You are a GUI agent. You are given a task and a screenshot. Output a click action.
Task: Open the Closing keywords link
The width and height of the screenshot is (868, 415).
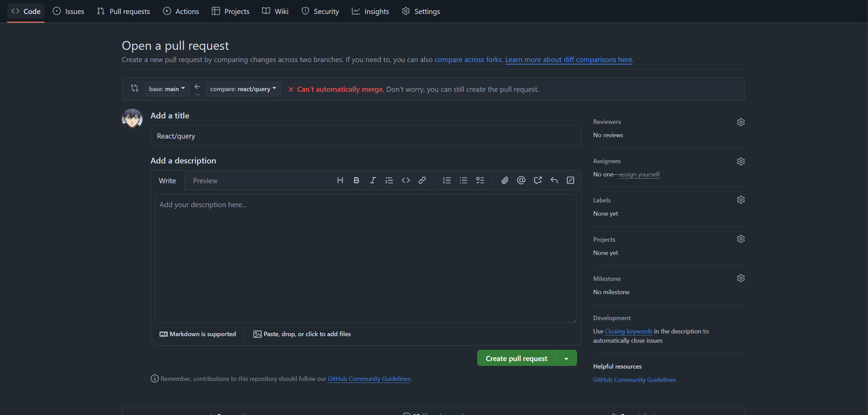pyautogui.click(x=629, y=331)
